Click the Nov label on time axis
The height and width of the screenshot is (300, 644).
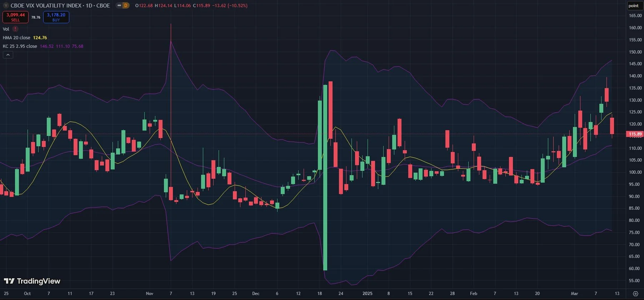(150, 294)
